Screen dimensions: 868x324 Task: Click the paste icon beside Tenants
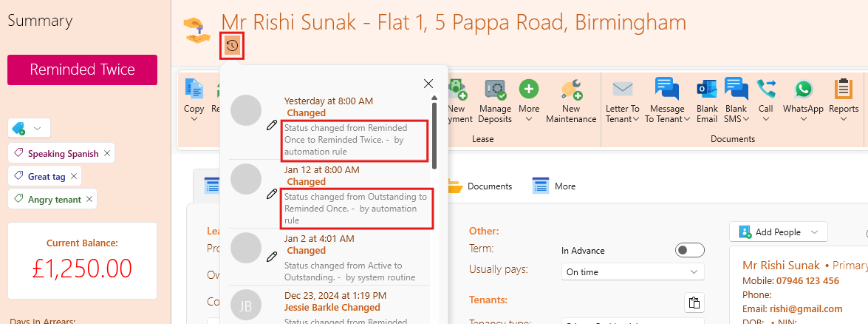coord(694,303)
